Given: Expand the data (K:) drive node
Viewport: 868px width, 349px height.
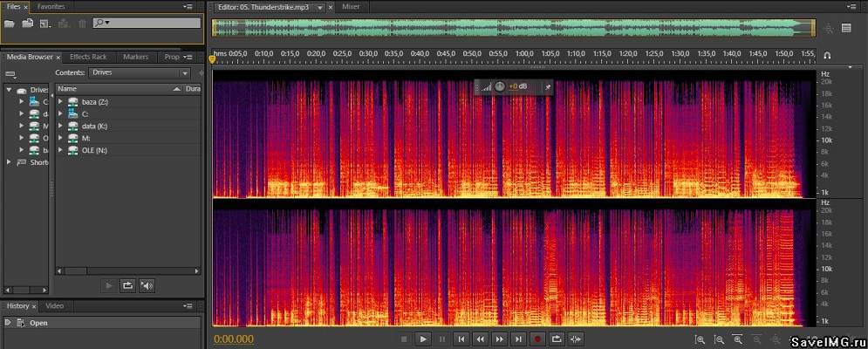Looking at the screenshot, I should [x=61, y=127].
